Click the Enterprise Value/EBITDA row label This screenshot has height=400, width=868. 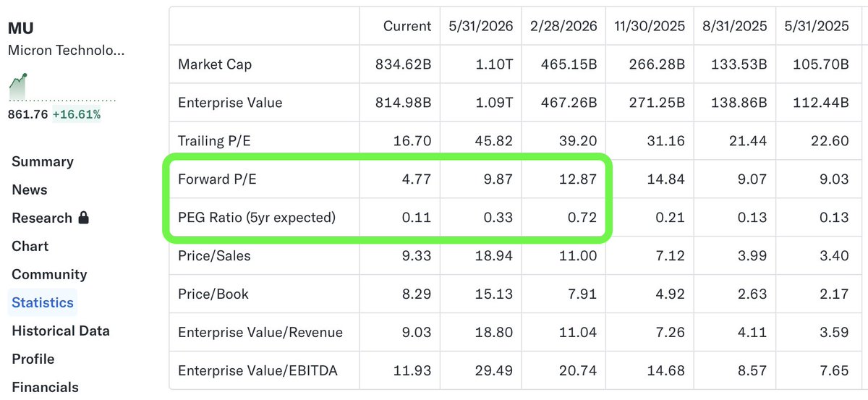[258, 370]
